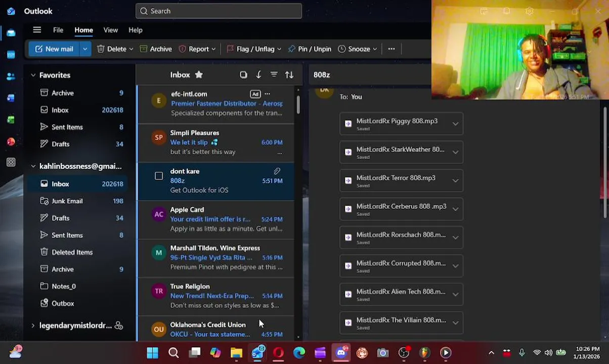Collapse the Favorites section

tap(33, 75)
